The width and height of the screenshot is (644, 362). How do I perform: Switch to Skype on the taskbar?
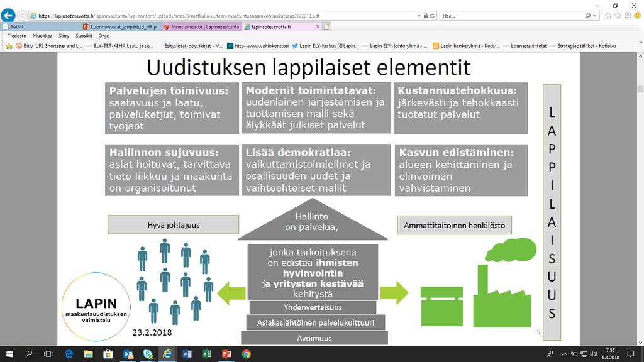click(x=147, y=354)
